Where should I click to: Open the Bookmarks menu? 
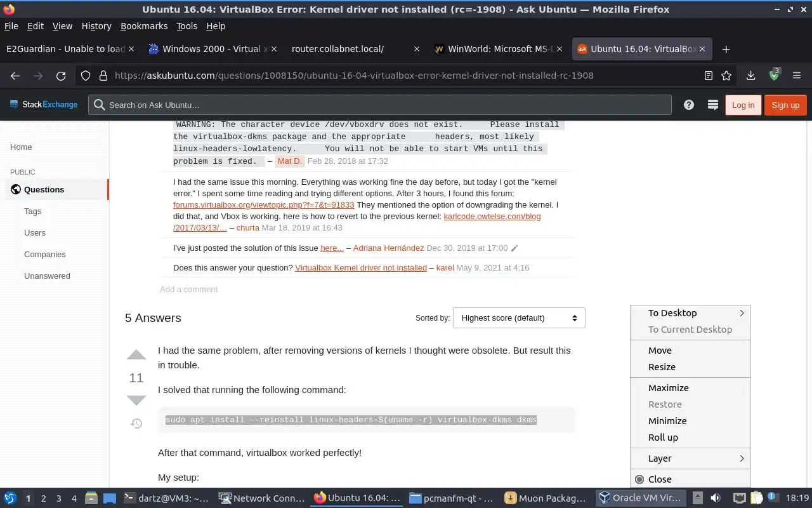coord(144,26)
